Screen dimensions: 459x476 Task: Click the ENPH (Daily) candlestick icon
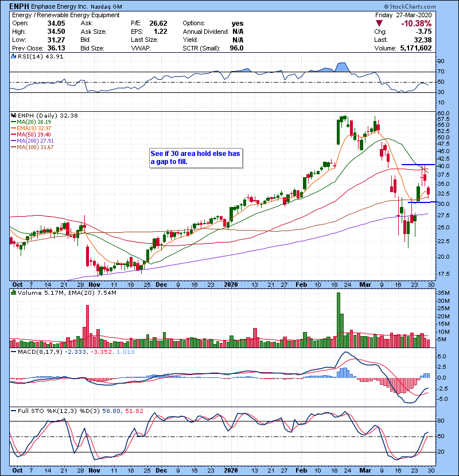pos(13,115)
